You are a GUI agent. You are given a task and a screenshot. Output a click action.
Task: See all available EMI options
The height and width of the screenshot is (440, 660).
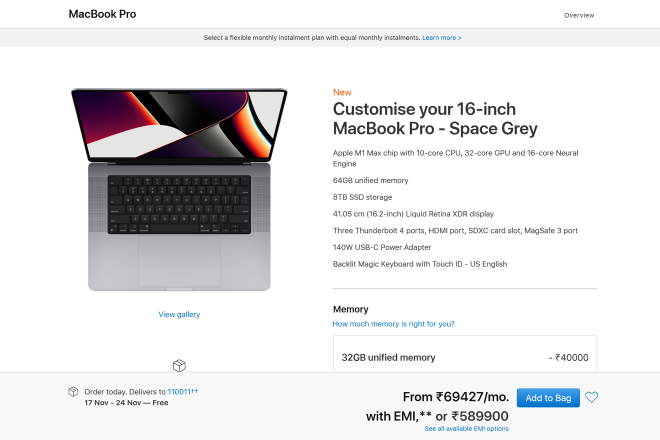point(466,429)
